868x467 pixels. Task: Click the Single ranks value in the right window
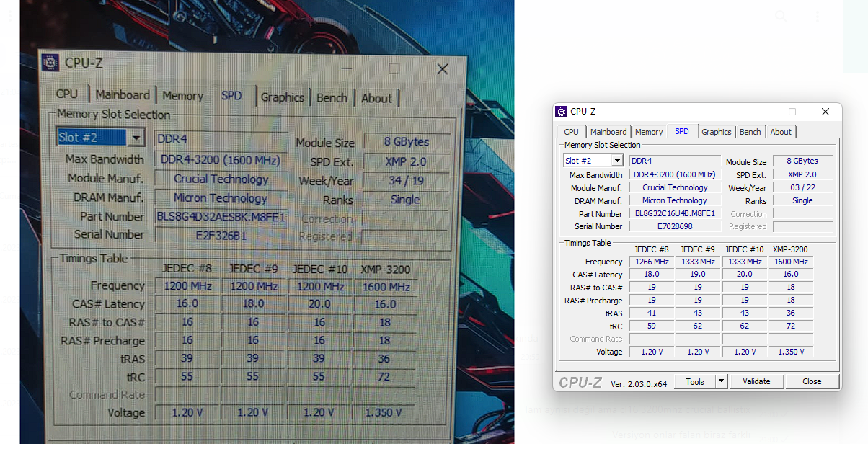[x=802, y=200]
